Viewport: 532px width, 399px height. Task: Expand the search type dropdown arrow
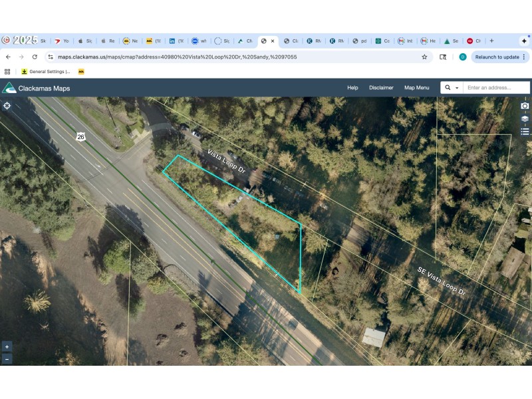coord(457,88)
